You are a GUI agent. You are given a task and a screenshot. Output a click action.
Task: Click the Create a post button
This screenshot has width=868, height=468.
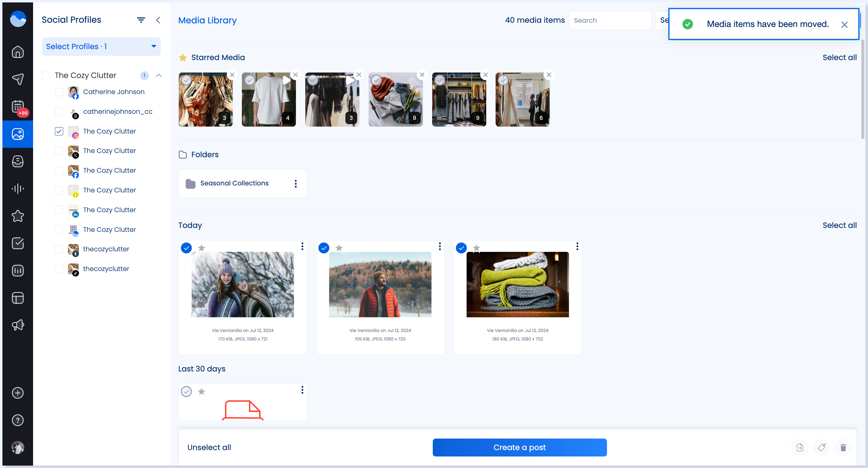pyautogui.click(x=520, y=447)
